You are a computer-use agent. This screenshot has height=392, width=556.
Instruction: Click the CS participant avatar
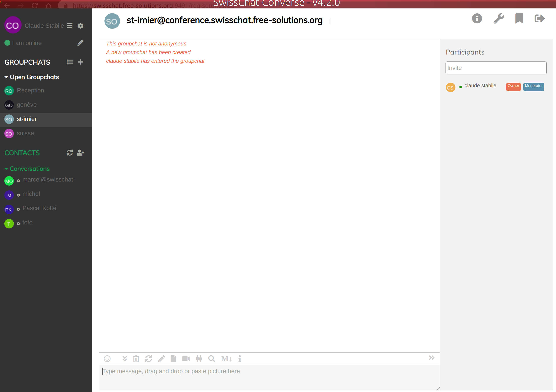(x=450, y=87)
